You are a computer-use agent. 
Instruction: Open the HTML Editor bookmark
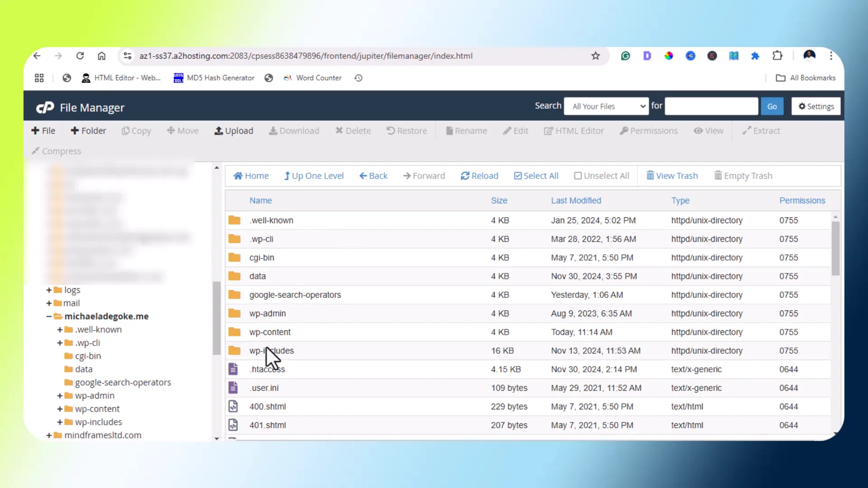(121, 78)
